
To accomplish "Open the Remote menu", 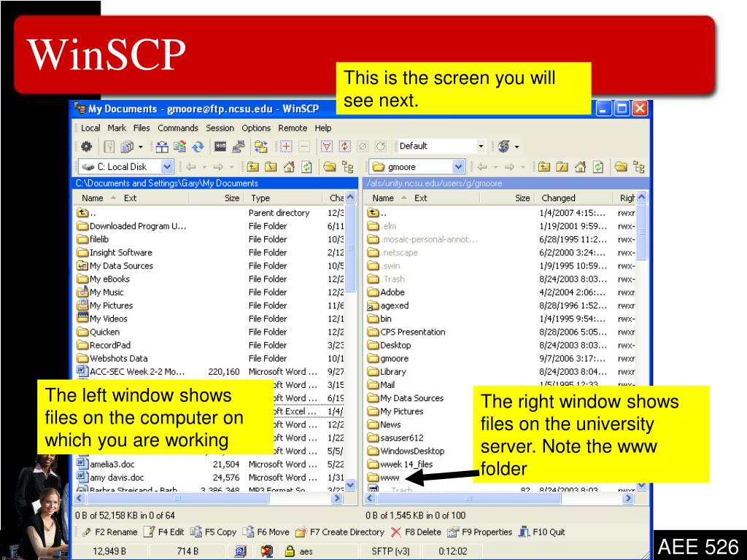I will [x=293, y=128].
